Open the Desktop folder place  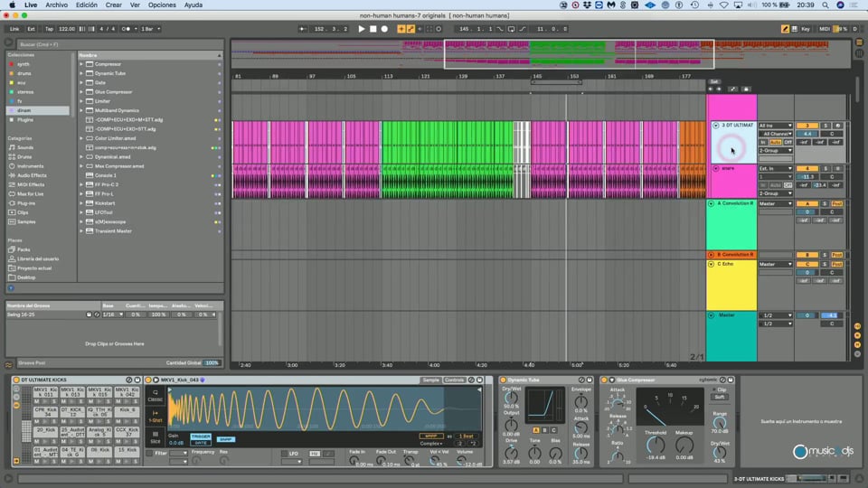coord(26,277)
